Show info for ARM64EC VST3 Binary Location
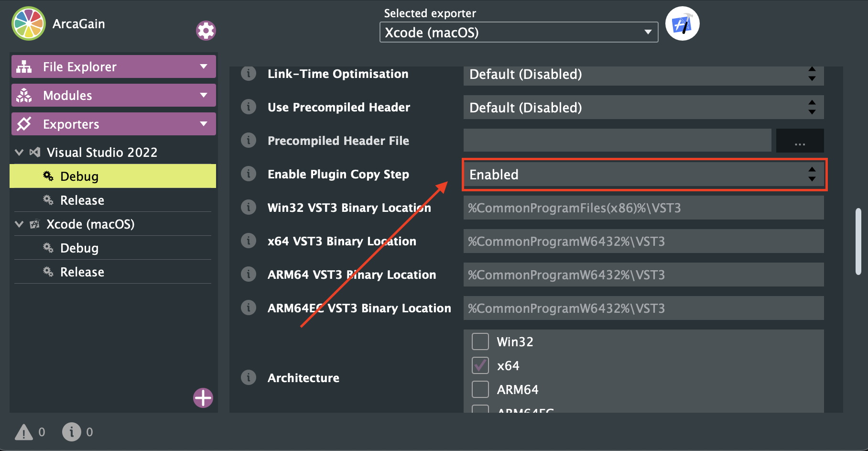Image resolution: width=868 pixels, height=451 pixels. pos(249,308)
